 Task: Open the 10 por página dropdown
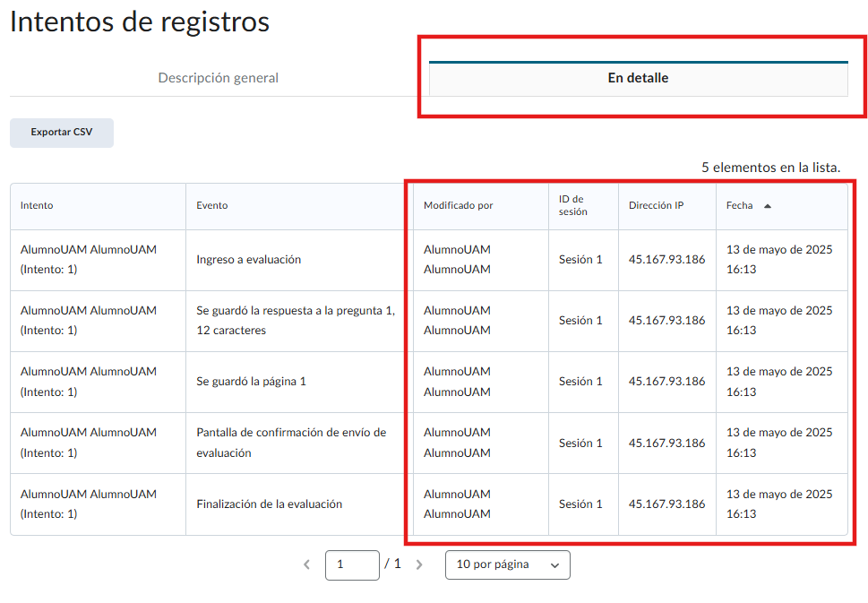(x=507, y=565)
